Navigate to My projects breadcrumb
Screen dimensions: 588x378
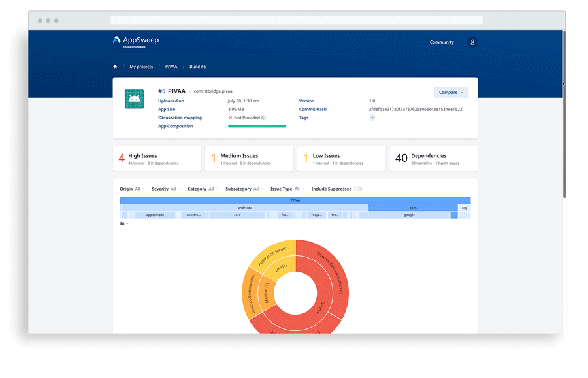point(141,67)
